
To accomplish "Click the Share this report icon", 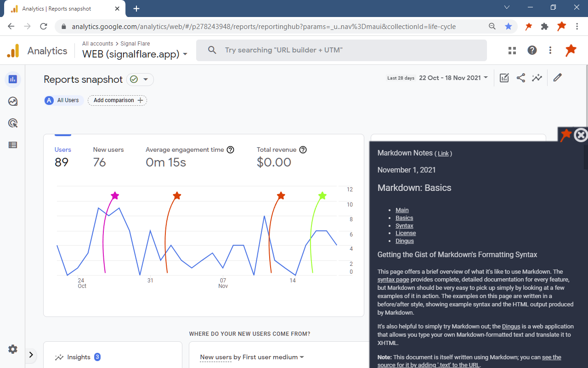I will tap(520, 78).
